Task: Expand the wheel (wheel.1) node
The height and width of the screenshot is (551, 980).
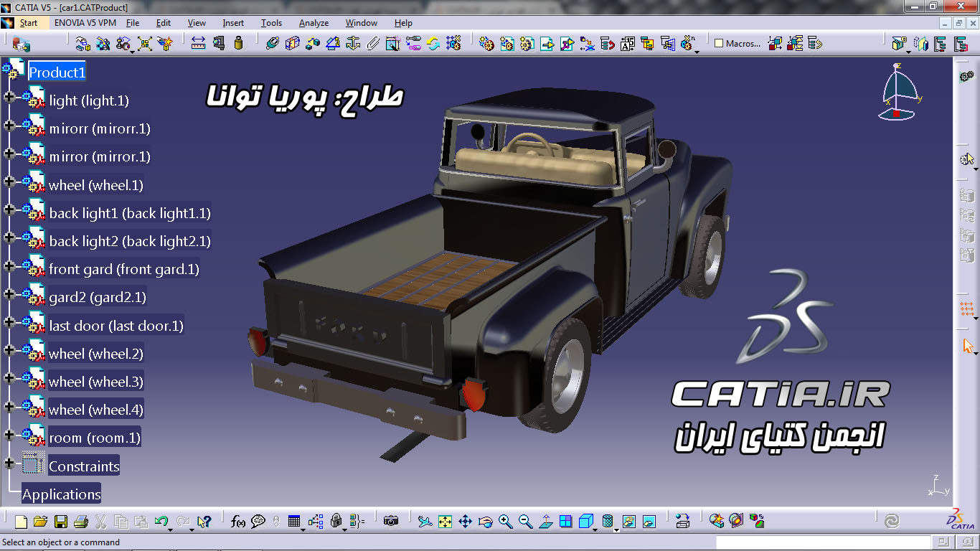Action: (x=9, y=181)
